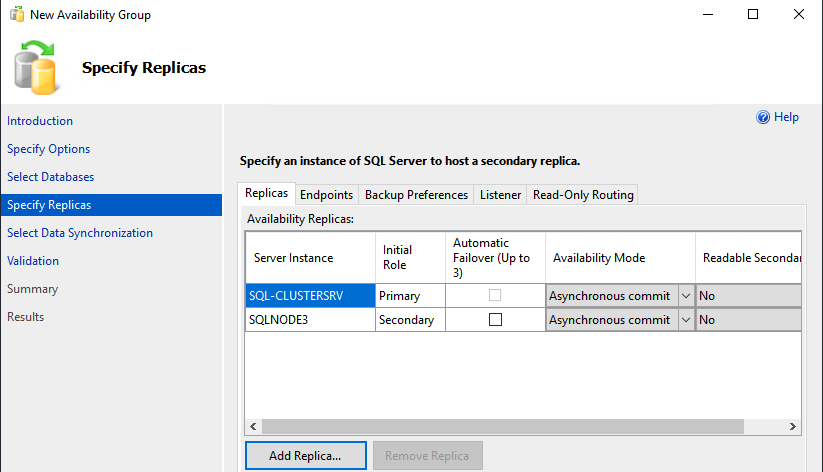Click the scroll left arrow of replicas grid

[253, 426]
